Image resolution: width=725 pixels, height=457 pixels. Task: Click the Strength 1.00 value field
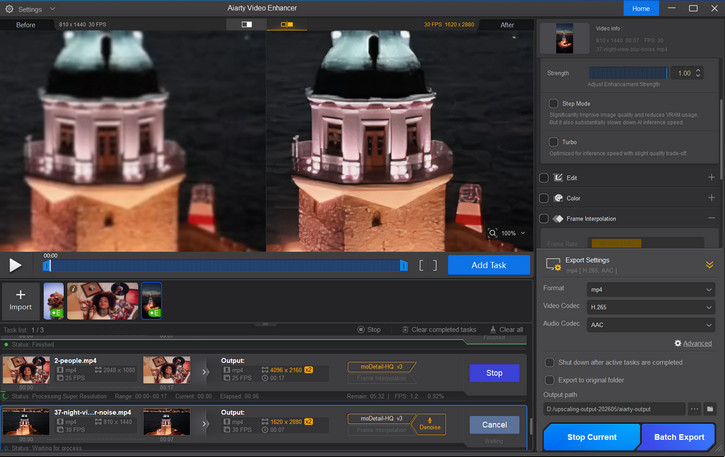pyautogui.click(x=684, y=73)
